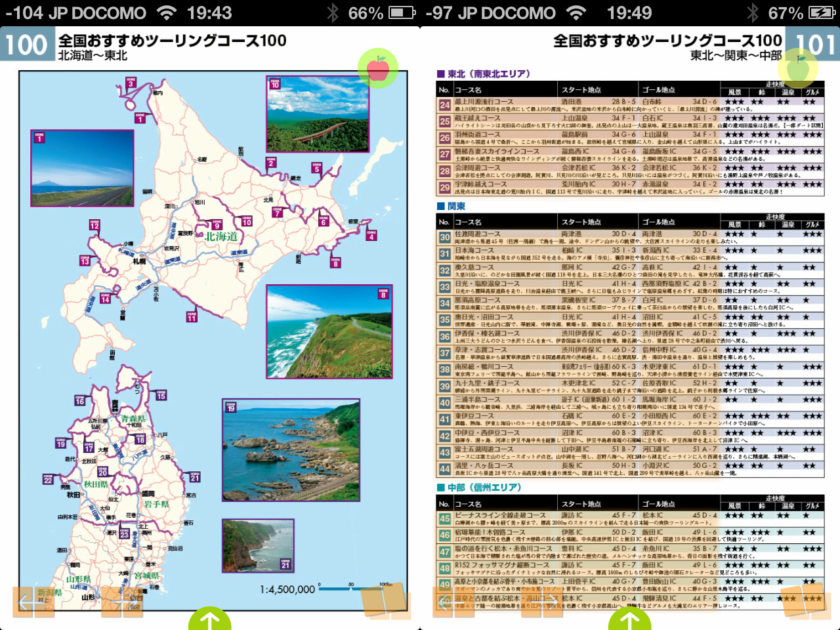The image size is (840, 630).
Task: Select course row 24 最上川源流行コース
Action: (630, 105)
